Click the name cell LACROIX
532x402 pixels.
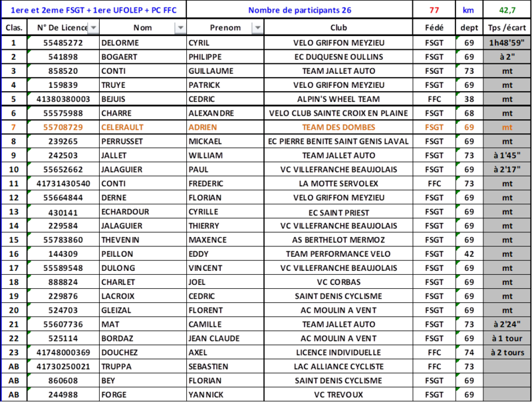143,296
